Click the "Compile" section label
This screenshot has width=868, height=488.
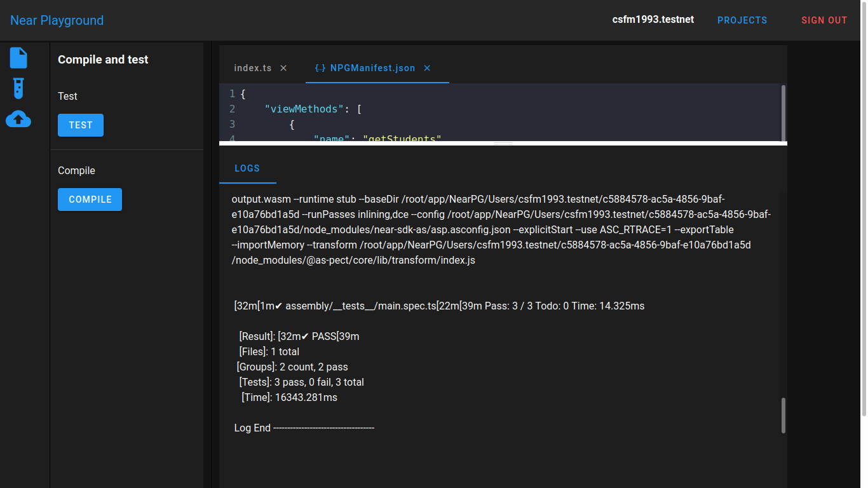76,171
